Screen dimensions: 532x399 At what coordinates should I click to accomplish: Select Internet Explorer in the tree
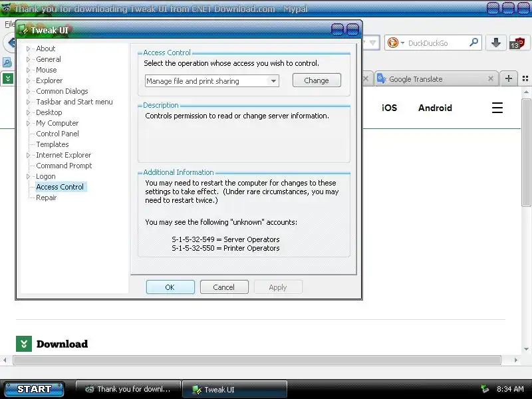click(x=63, y=155)
